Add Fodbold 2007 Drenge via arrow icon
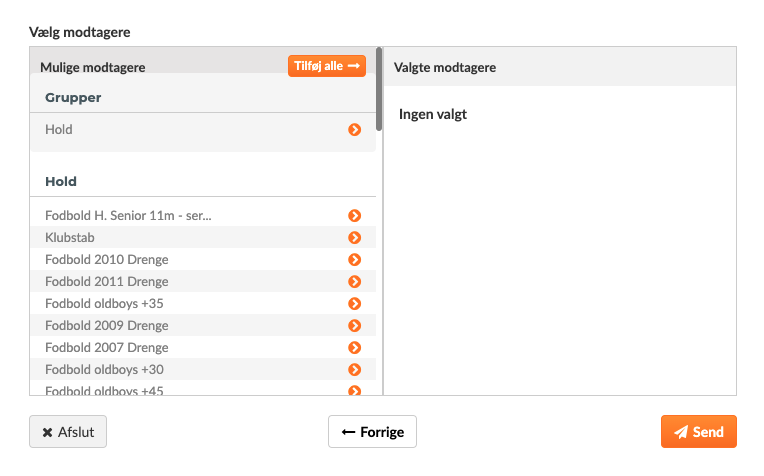 354,347
